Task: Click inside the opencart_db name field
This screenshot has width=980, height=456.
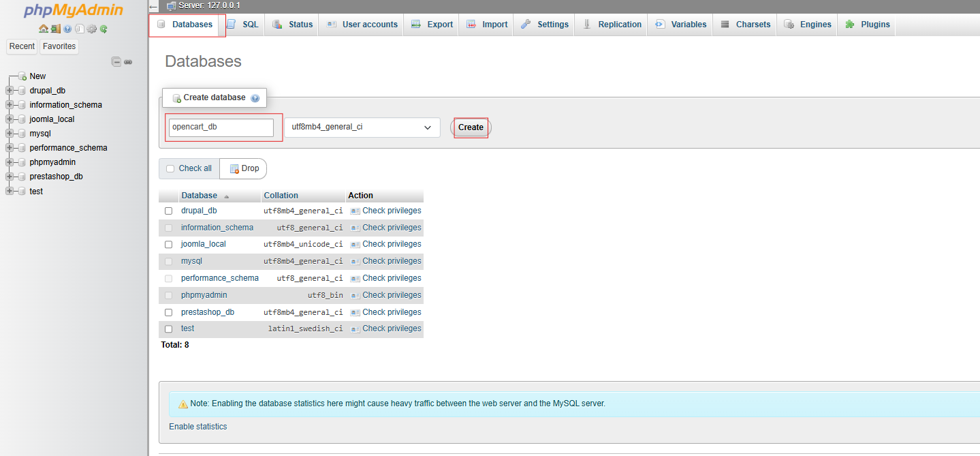Action: tap(220, 127)
